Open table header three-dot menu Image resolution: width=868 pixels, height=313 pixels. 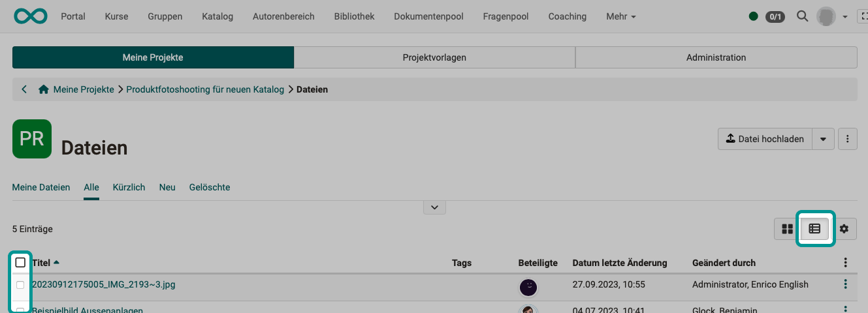click(846, 263)
